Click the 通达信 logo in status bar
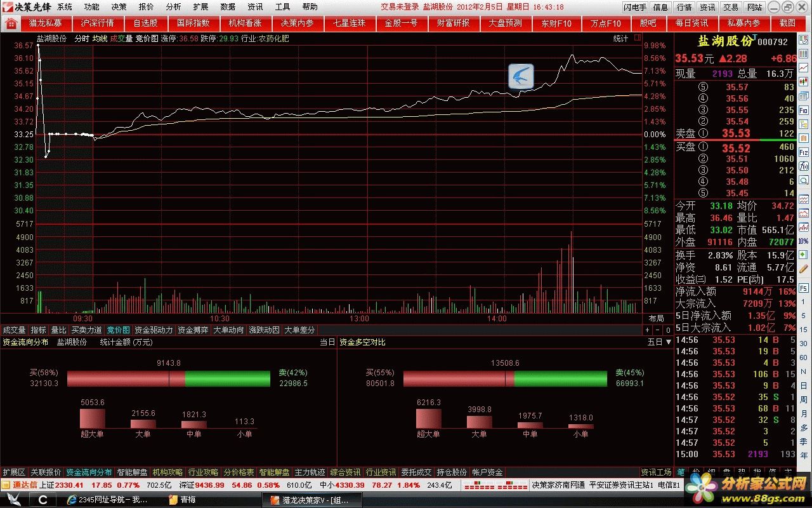Screen dimensions: 812x508 click(x=19, y=485)
